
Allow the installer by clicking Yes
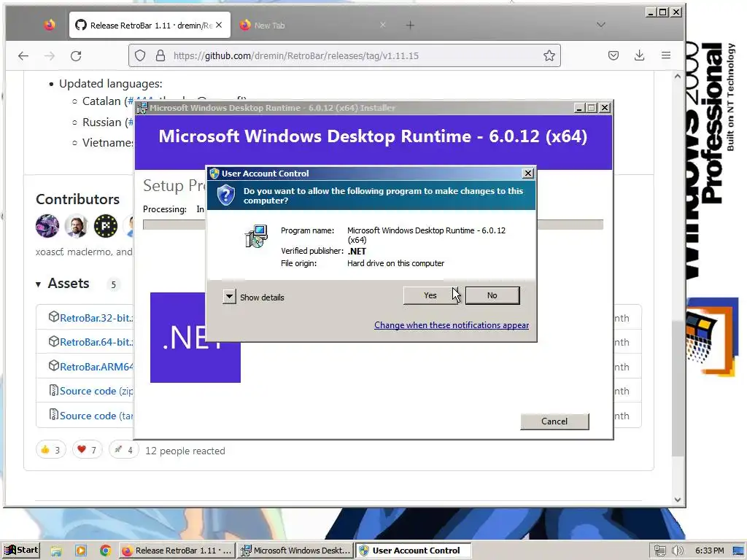point(430,295)
